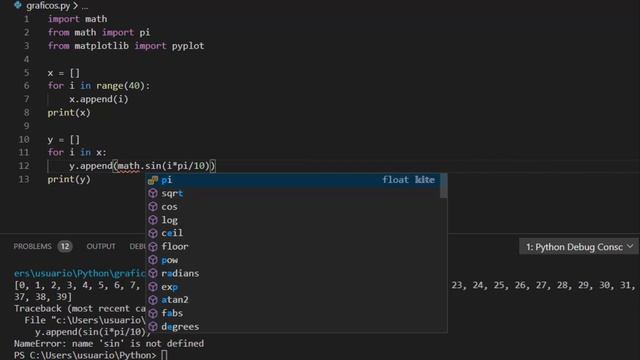The image size is (640, 360).
Task: Click the breadcrumb ellipsis after graficos.py
Action: click(84, 6)
